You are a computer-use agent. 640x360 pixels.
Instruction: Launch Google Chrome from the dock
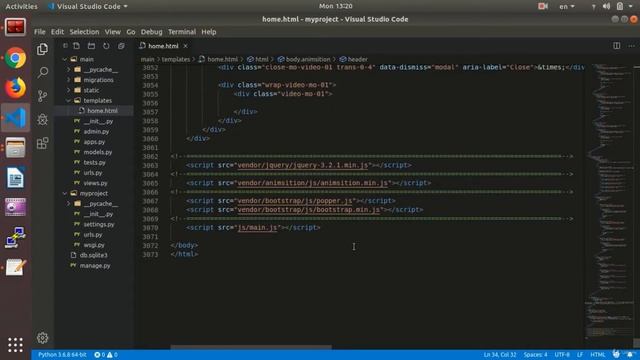(x=16, y=58)
